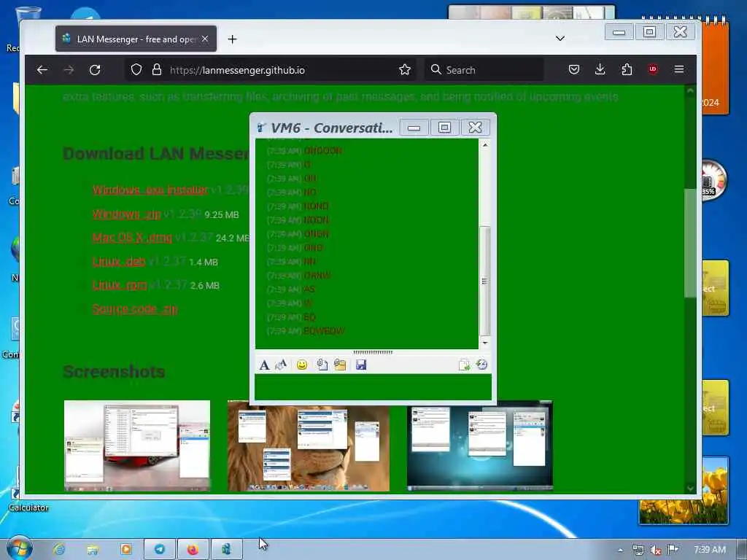Select the message "BQWBQW" in chat log
747x560 pixels.
click(x=324, y=331)
